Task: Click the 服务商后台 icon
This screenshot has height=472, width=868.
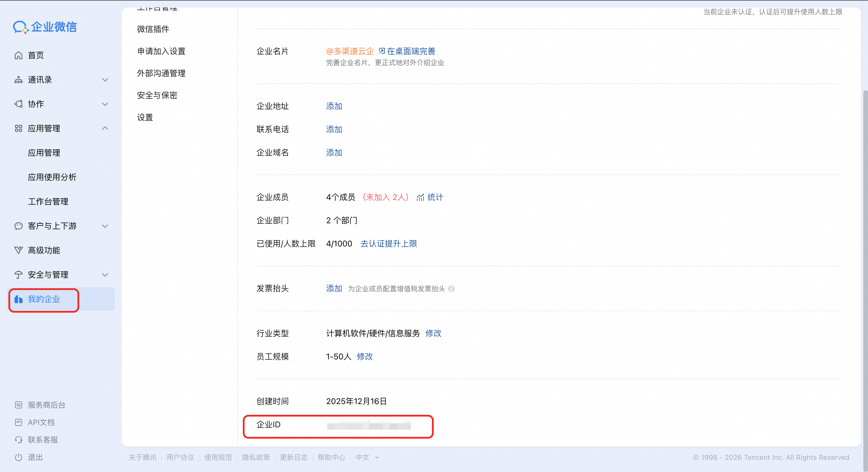Action: click(19, 405)
